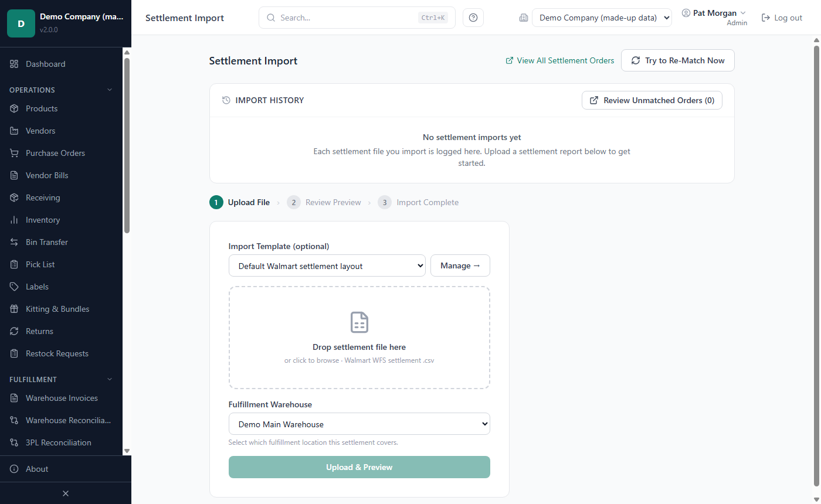Click Try to Re-Match Now button
The image size is (821, 504).
point(678,60)
